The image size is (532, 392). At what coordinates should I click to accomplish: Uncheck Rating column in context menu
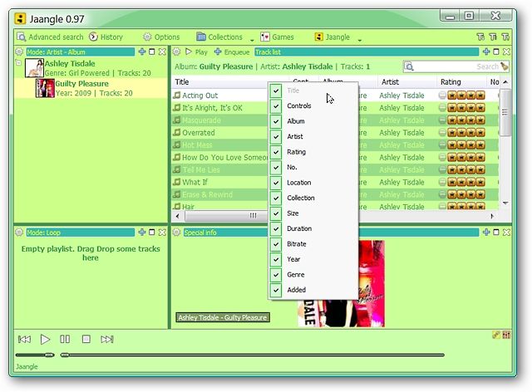pyautogui.click(x=313, y=152)
